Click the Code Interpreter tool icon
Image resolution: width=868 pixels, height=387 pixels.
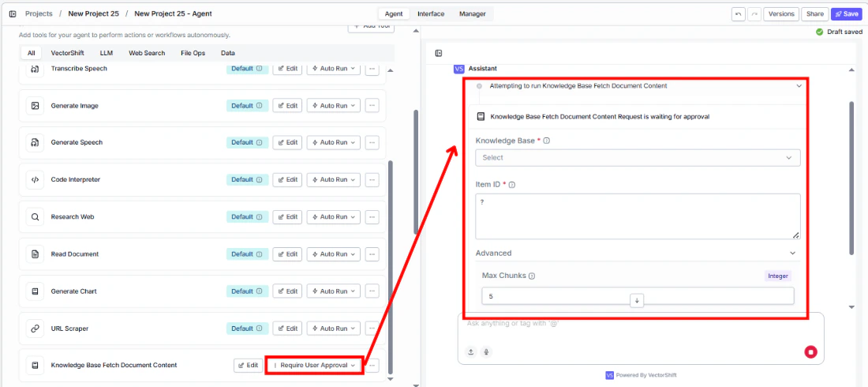(35, 179)
